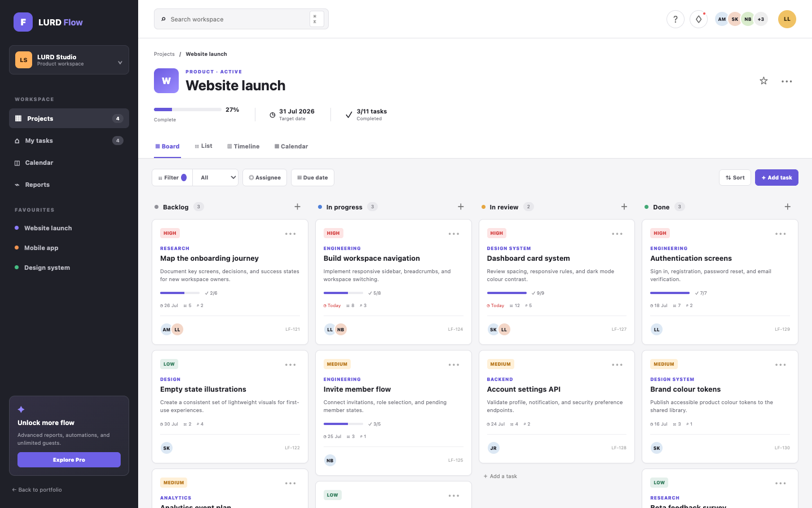The height and width of the screenshot is (508, 812).
Task: Switch to the Calendar view tab
Action: [x=292, y=146]
